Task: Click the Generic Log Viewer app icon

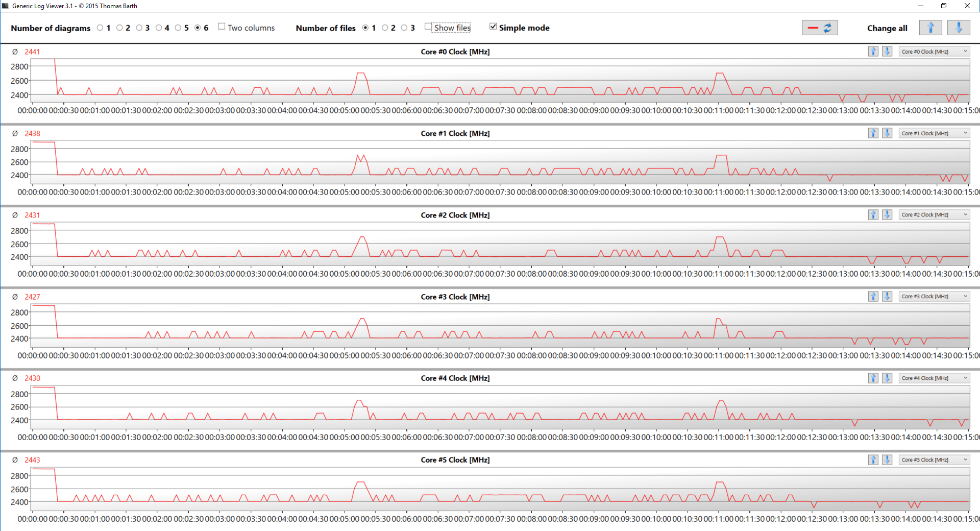Action: (x=6, y=6)
